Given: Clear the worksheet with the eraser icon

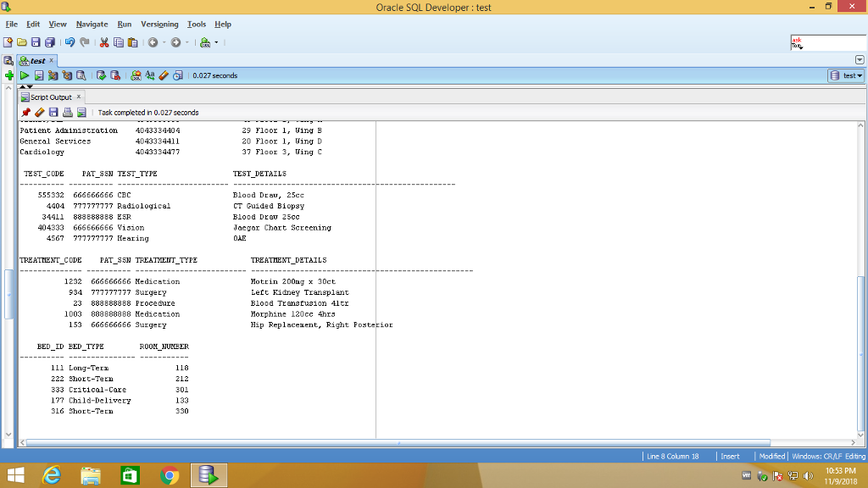Looking at the screenshot, I should click(x=164, y=75).
